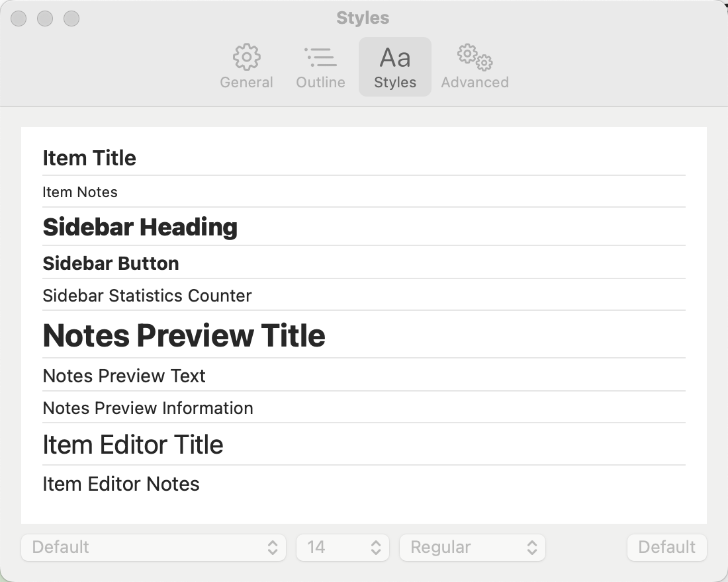Switch to the Outline list icon
The height and width of the screenshot is (582, 728).
click(x=320, y=57)
